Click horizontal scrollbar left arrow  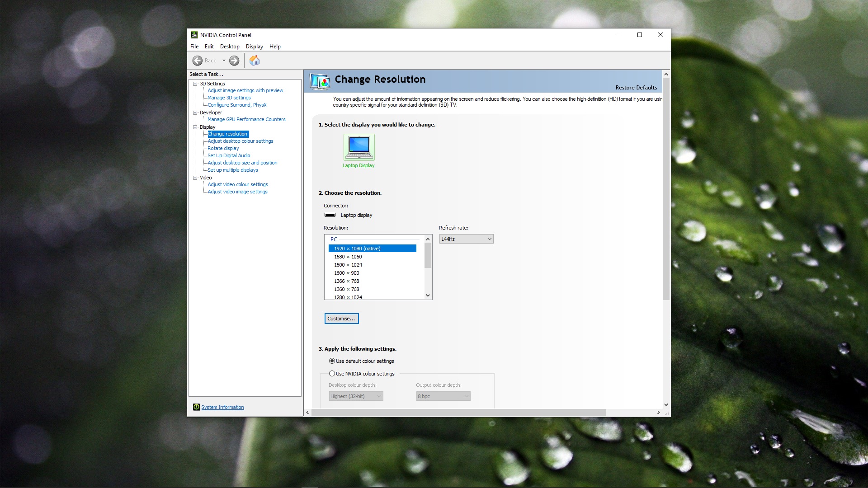point(308,412)
